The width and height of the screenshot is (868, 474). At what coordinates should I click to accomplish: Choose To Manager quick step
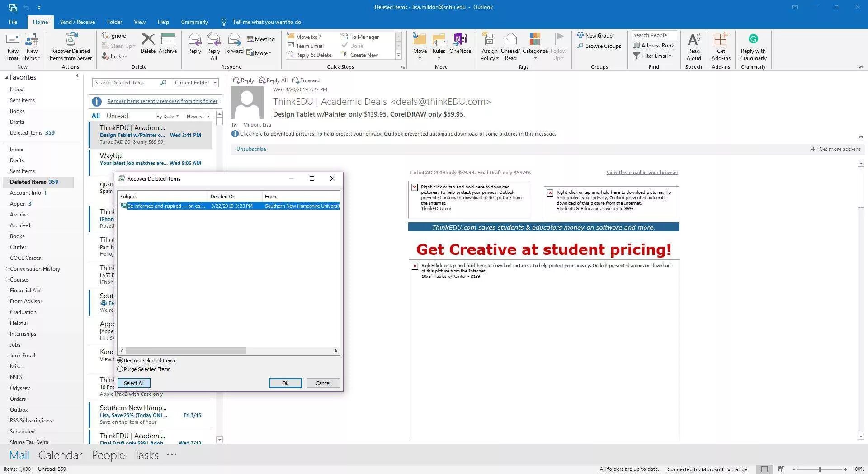pyautogui.click(x=360, y=37)
